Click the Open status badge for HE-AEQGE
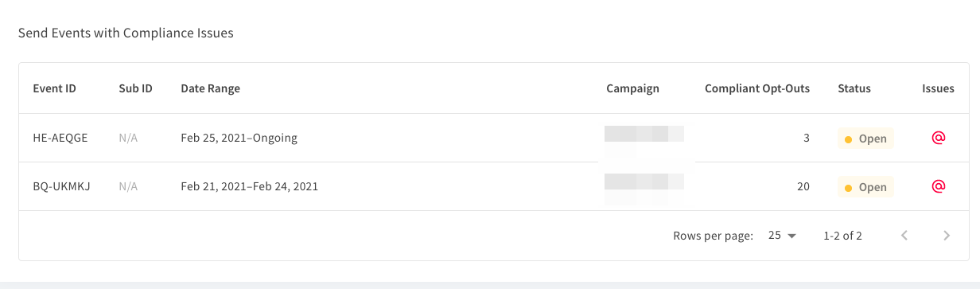Viewport: 980px width, 289px height. click(865, 139)
